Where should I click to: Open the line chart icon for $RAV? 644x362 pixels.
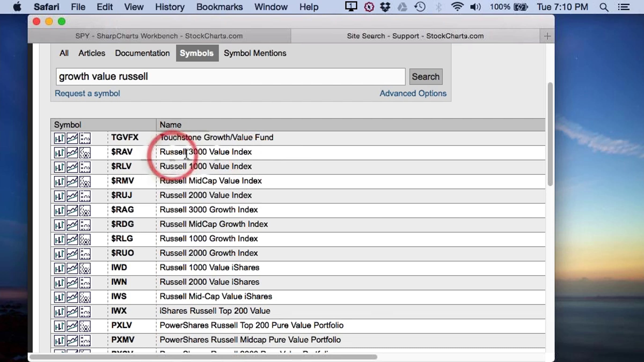(72, 153)
